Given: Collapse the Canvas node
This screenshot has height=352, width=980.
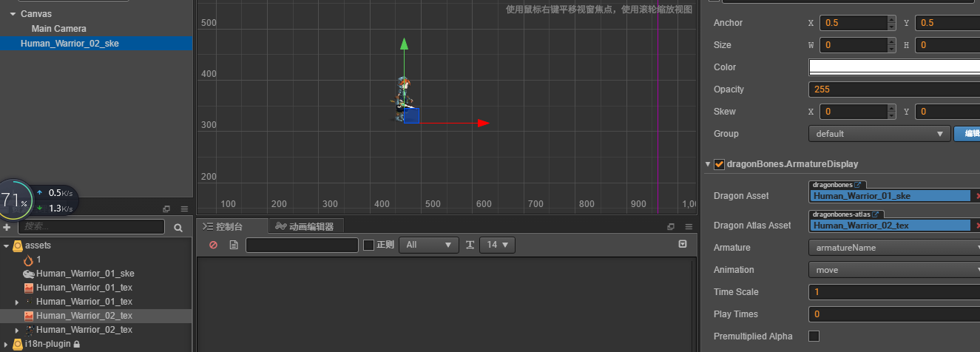Looking at the screenshot, I should (14, 14).
